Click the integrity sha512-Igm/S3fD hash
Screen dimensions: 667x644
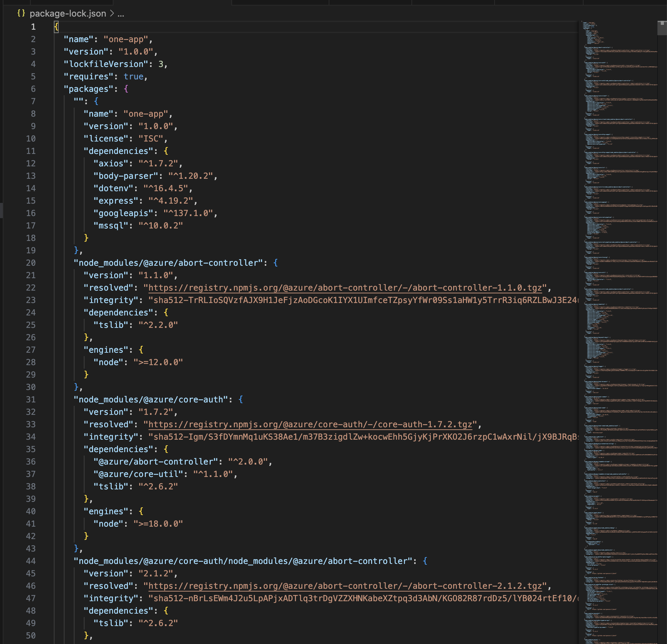[x=364, y=437]
